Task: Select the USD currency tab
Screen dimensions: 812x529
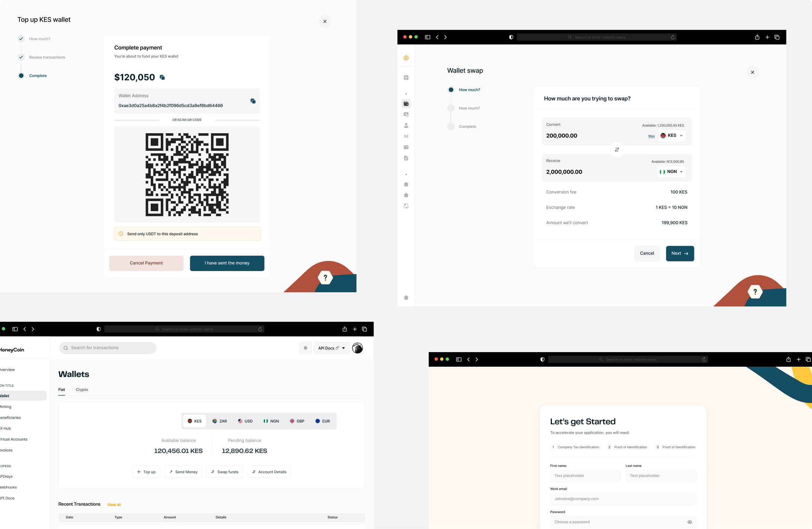Action: [245, 421]
